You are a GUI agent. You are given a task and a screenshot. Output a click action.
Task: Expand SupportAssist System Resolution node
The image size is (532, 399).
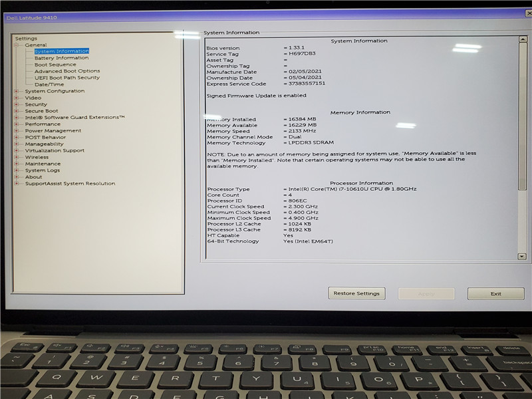16,184
